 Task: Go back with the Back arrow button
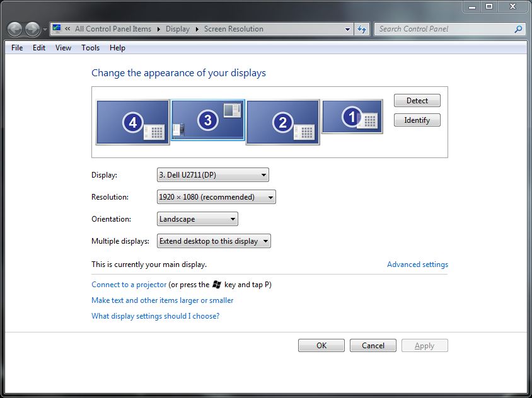tap(15, 29)
